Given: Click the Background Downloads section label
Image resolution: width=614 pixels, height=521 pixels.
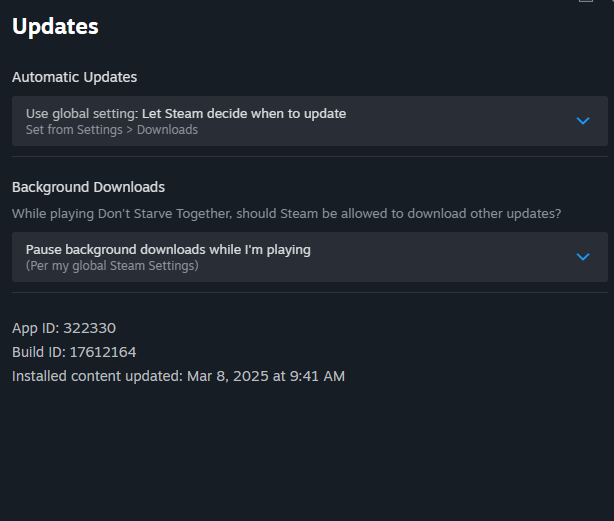Looking at the screenshot, I should coord(89,187).
